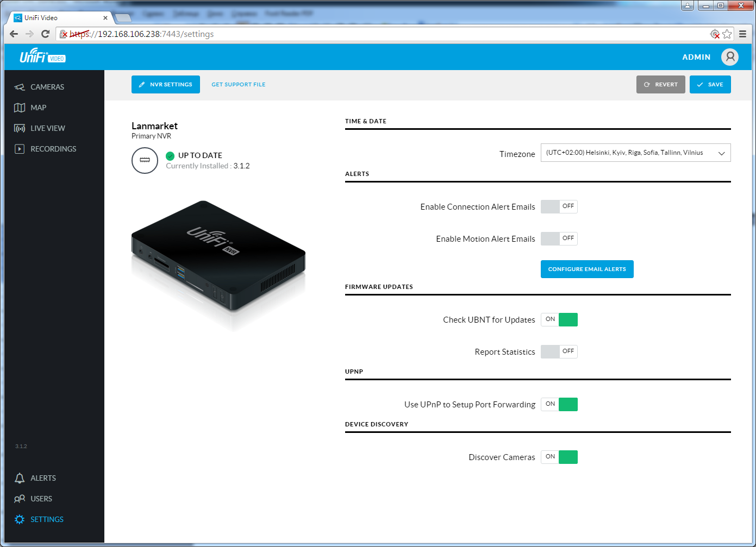This screenshot has width=756, height=547.
Task: Open the Map view icon
Action: (20, 108)
